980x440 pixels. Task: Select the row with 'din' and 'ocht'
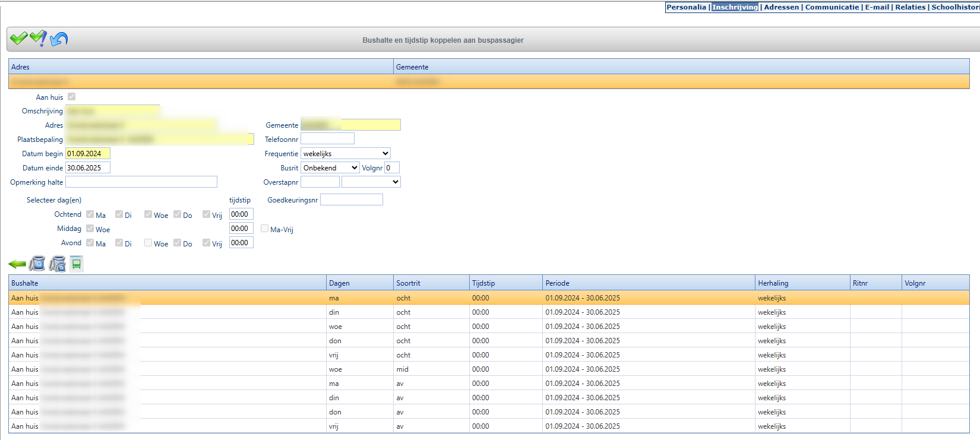point(489,312)
